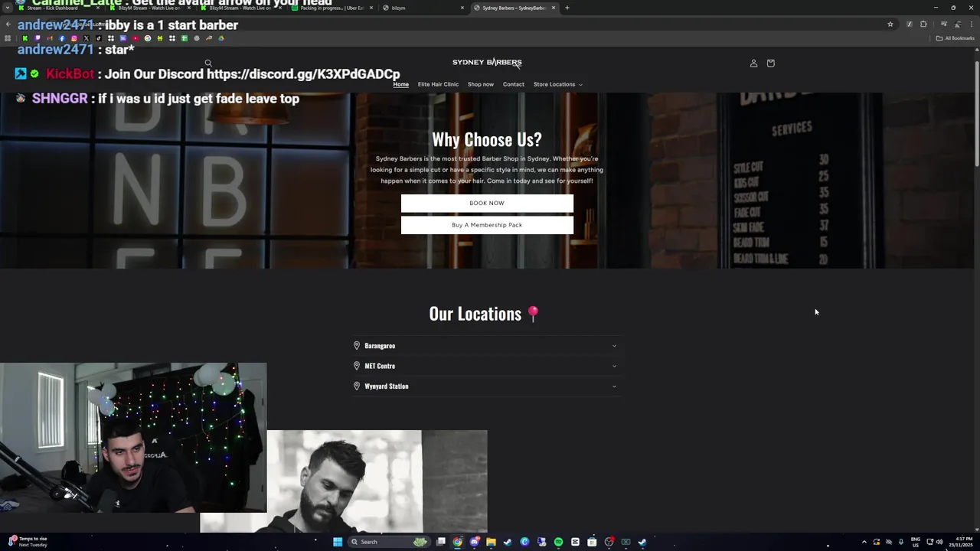The width and height of the screenshot is (980, 551).
Task: Open the TikTok bookmark icon
Action: point(99,38)
